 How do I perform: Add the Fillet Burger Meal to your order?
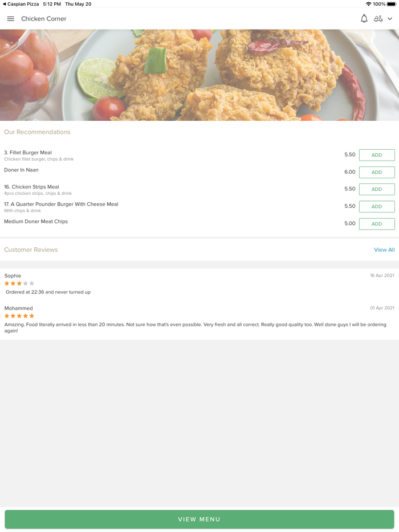(x=376, y=155)
